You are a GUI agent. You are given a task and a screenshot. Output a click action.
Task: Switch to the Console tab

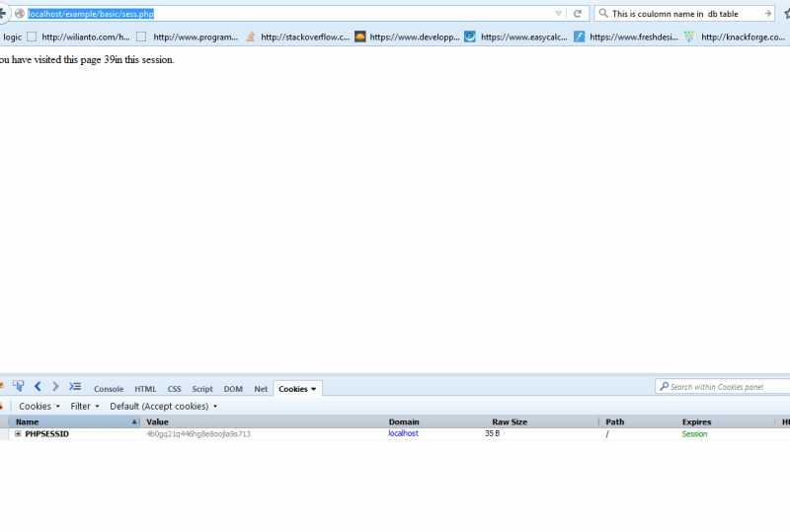[109, 389]
